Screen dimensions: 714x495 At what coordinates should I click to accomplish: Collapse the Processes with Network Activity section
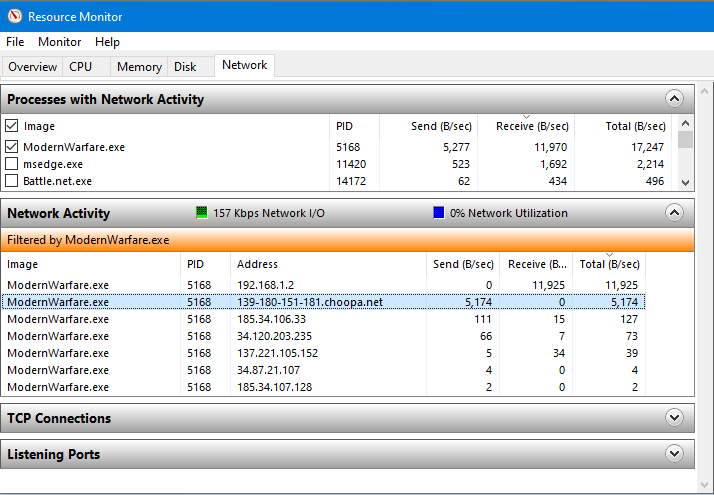tap(674, 98)
